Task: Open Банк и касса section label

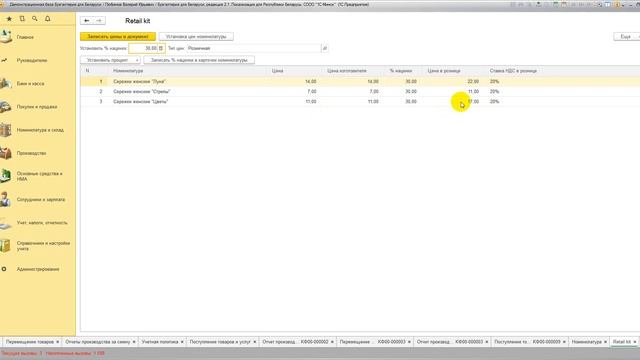Action: point(31,84)
